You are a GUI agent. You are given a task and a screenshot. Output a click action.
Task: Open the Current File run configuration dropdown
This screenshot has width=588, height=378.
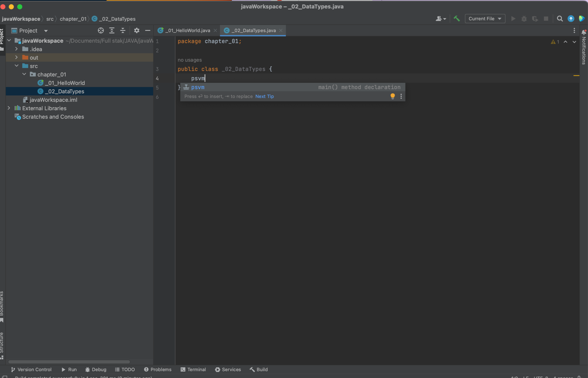tap(485, 19)
